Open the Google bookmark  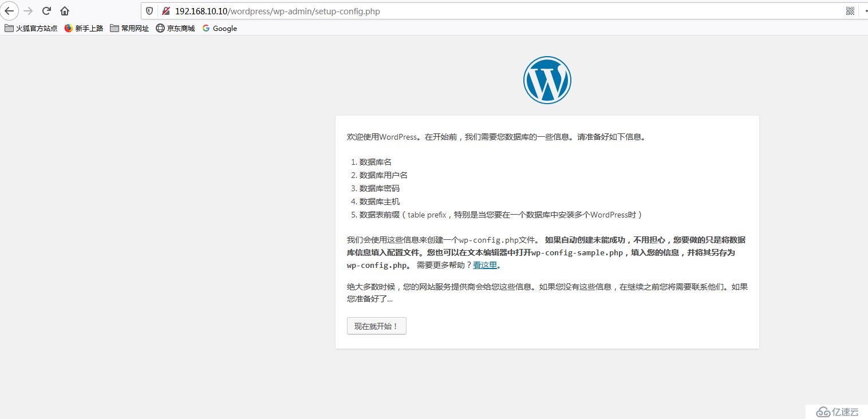tap(219, 28)
